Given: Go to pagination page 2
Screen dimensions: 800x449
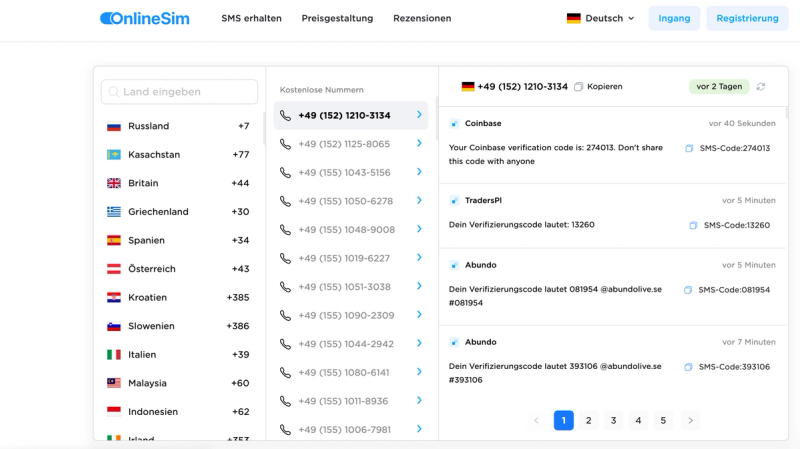Looking at the screenshot, I should (x=588, y=420).
